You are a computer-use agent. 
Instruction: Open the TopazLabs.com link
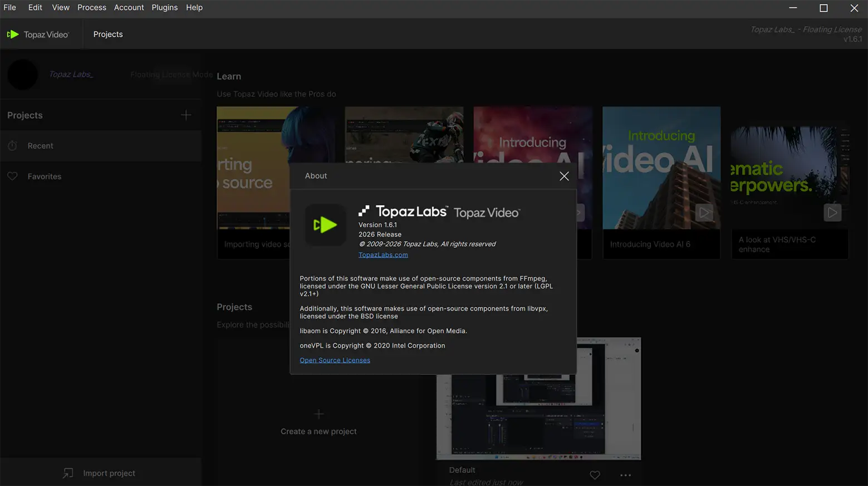point(383,255)
